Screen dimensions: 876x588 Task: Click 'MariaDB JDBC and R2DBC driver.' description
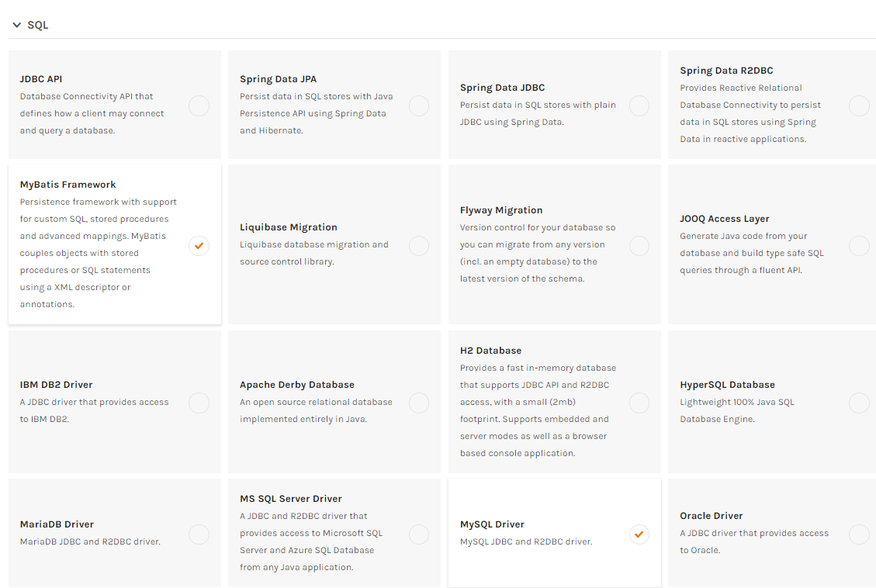(90, 541)
